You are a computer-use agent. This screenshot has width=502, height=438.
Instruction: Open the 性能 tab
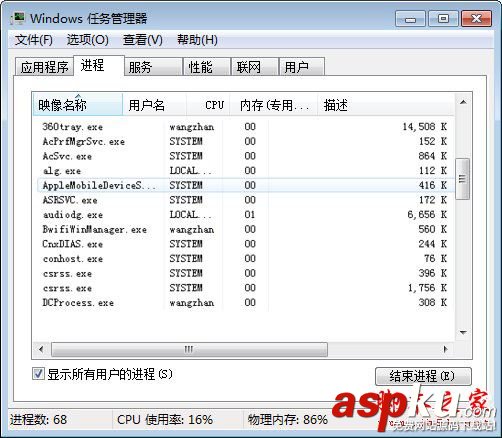pyautogui.click(x=207, y=67)
